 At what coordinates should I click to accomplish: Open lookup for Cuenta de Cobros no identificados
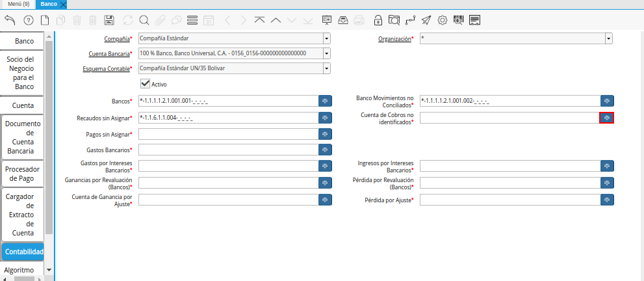(607, 118)
